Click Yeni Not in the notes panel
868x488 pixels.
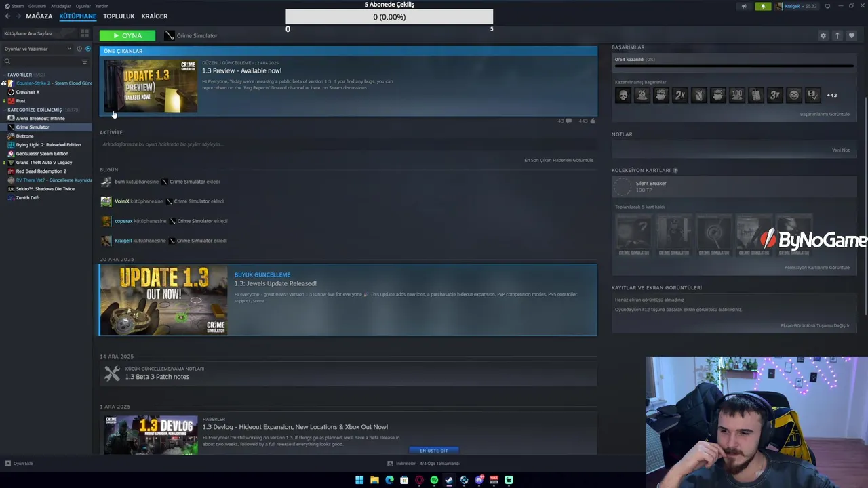841,150
